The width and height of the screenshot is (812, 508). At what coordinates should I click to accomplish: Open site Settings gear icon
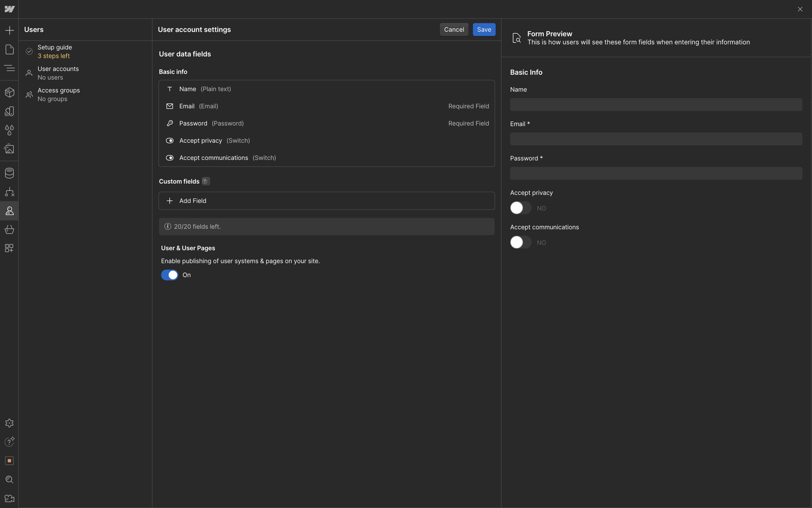pos(9,423)
